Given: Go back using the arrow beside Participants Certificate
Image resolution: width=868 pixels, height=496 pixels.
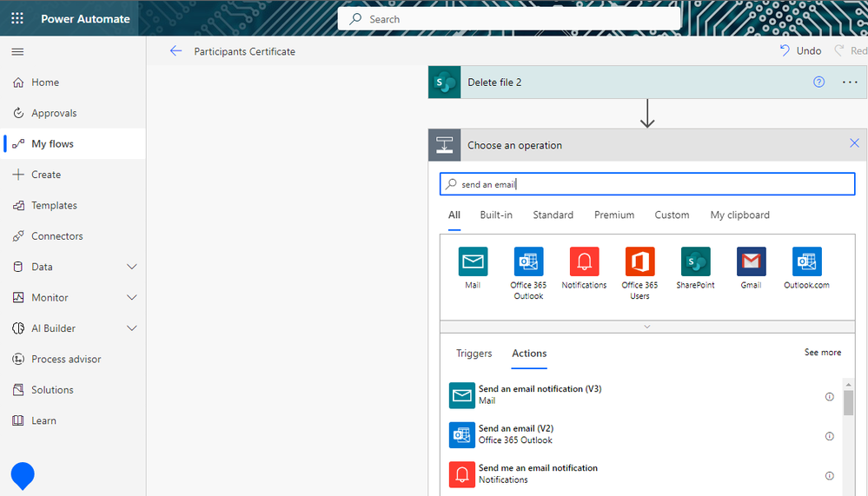Looking at the screenshot, I should click(x=176, y=51).
